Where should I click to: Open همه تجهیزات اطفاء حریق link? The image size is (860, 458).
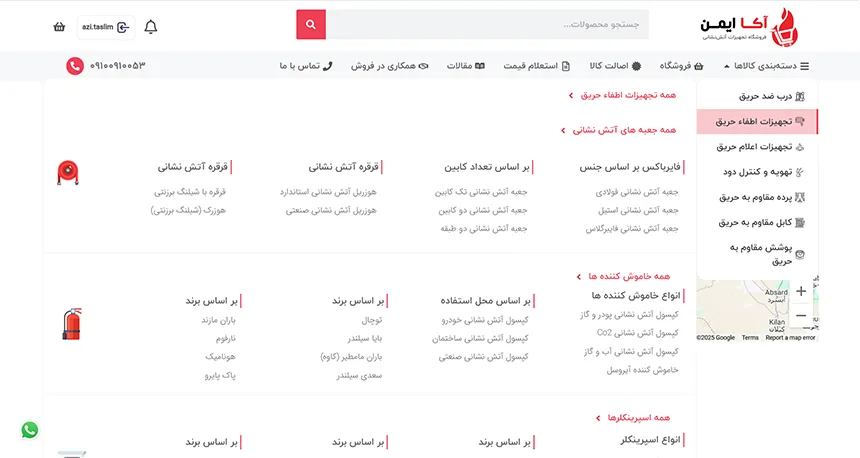[x=625, y=95]
